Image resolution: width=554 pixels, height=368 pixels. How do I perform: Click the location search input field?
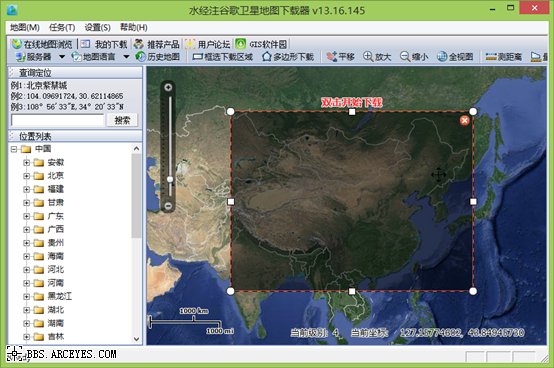[58, 120]
